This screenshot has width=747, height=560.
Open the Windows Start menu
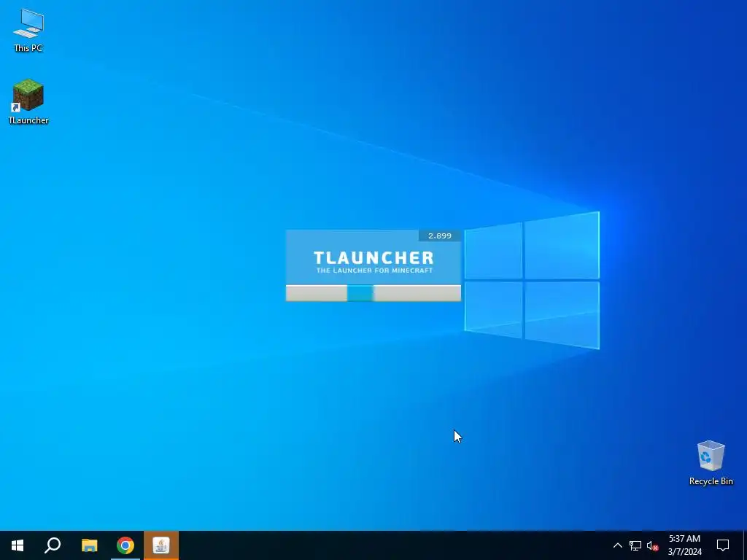tap(18, 545)
